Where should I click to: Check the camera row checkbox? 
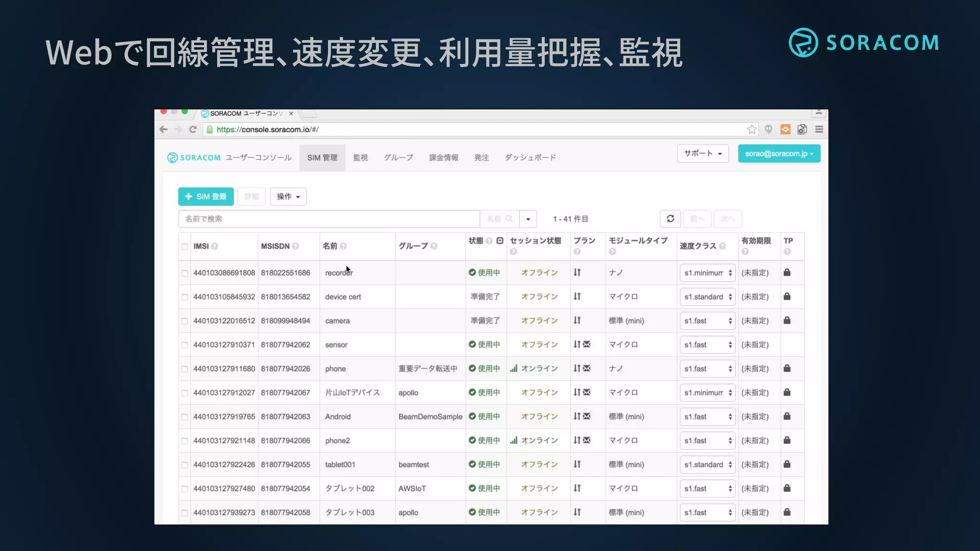[x=184, y=321]
